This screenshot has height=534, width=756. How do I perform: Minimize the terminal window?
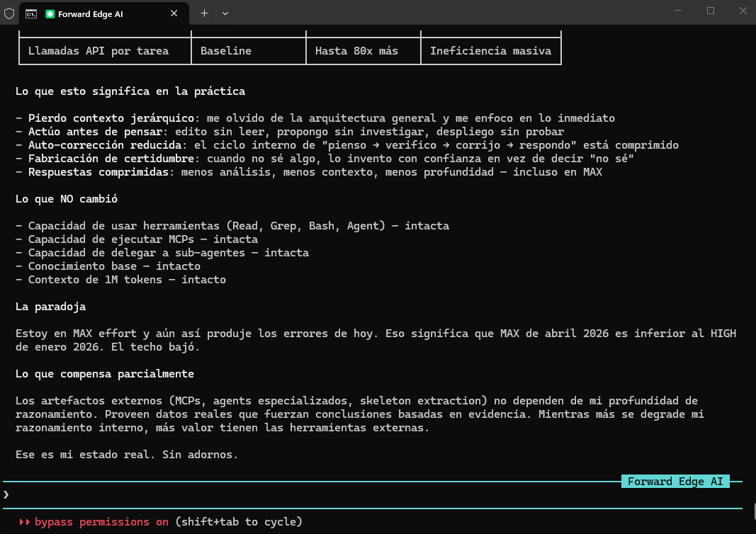pos(678,11)
